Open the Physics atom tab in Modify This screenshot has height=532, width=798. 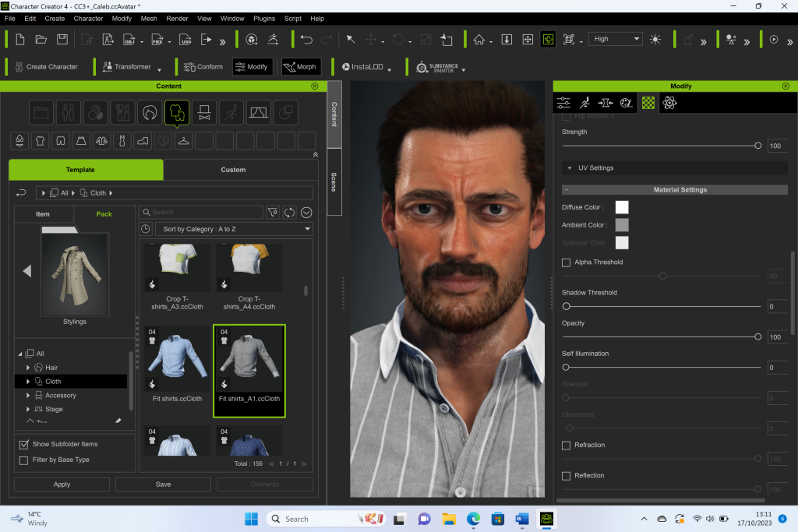pyautogui.click(x=669, y=103)
